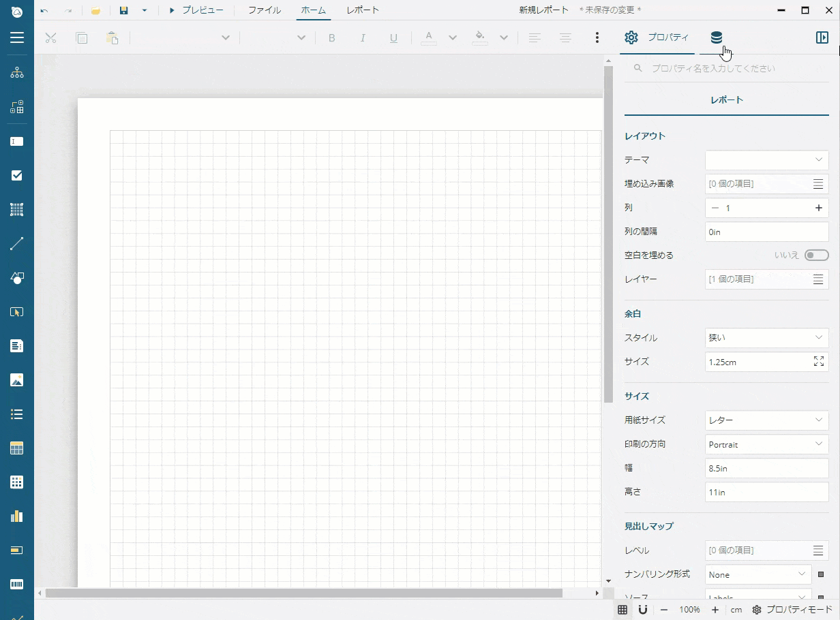Switch to the レポート ribbon tab

[363, 10]
